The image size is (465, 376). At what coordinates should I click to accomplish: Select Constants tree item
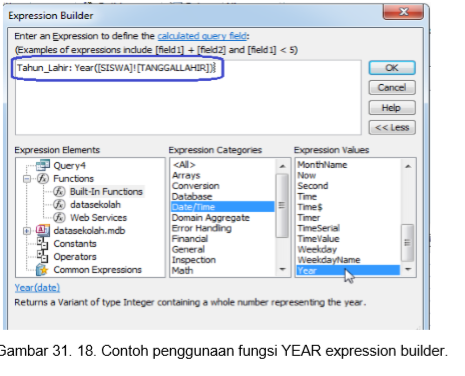click(x=75, y=244)
